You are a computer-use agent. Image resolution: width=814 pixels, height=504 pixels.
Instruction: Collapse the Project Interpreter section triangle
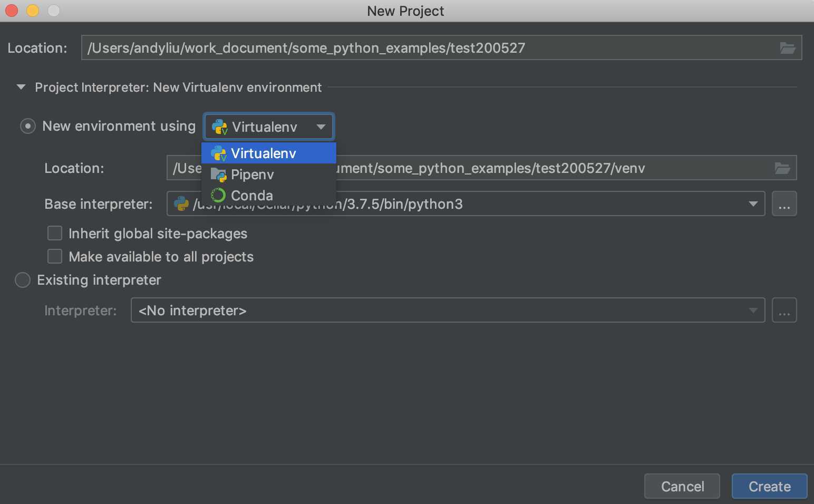tap(21, 87)
